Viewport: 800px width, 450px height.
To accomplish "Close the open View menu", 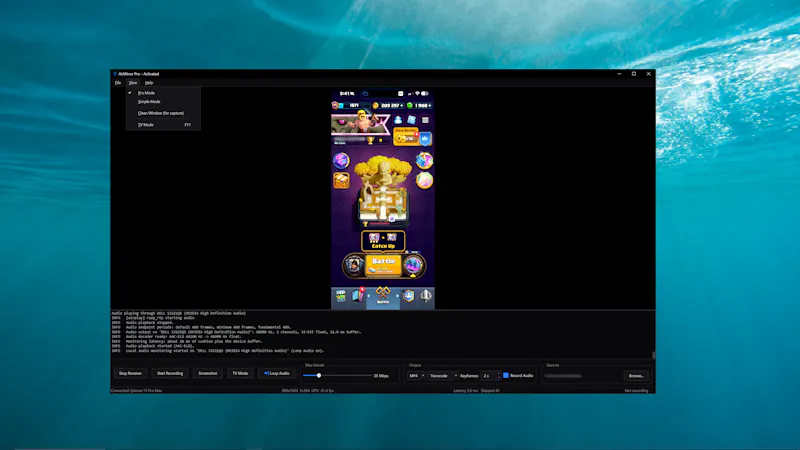I will (133, 83).
